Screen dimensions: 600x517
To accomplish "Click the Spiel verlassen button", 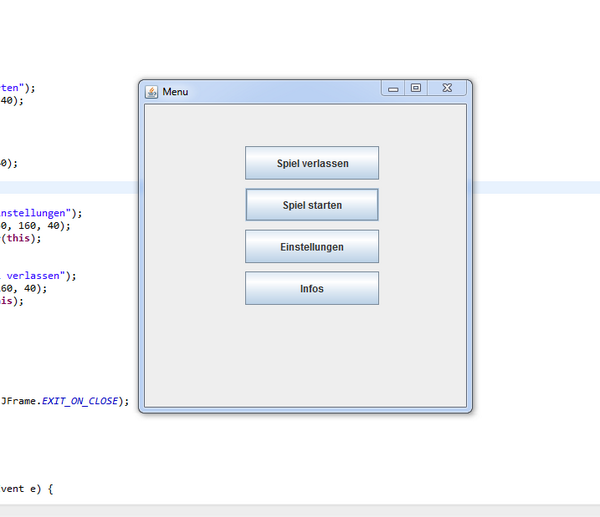I will pyautogui.click(x=312, y=163).
